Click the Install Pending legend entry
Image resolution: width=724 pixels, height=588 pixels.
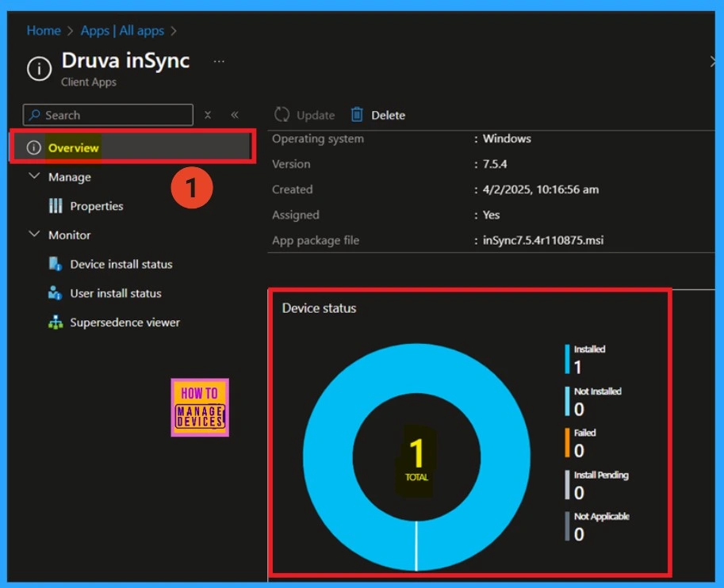[x=597, y=485]
